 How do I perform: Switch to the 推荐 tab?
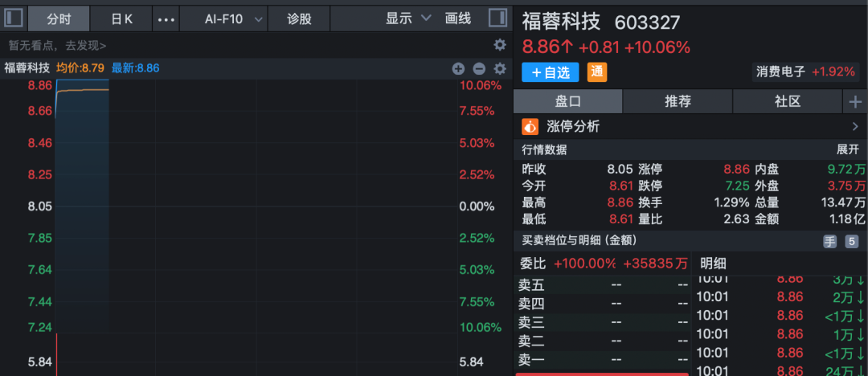coord(678,101)
